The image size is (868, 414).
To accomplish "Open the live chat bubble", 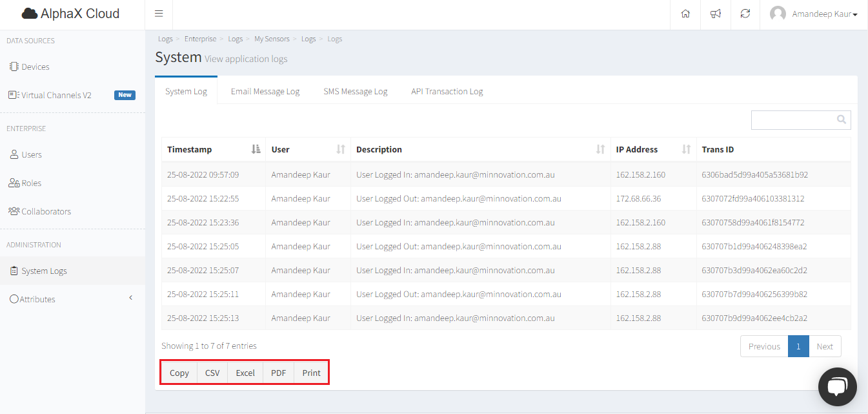I will coord(837,387).
